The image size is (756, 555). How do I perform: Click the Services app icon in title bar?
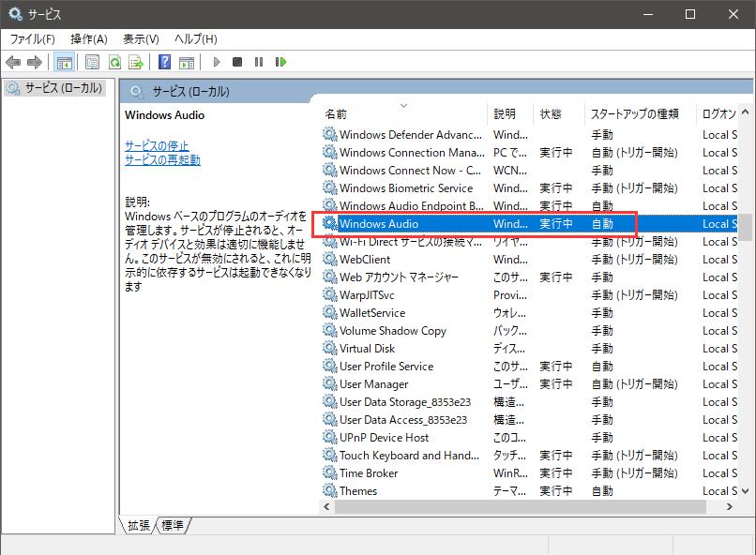pos(15,14)
